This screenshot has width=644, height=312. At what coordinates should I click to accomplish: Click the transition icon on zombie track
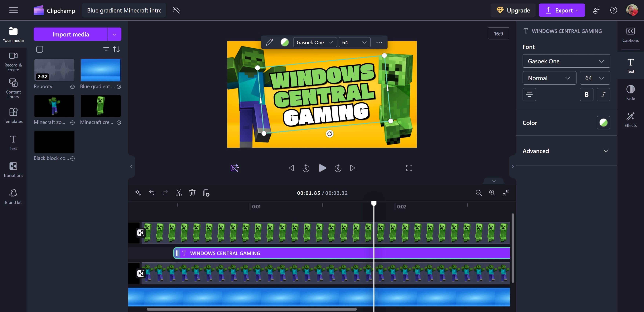tap(141, 273)
